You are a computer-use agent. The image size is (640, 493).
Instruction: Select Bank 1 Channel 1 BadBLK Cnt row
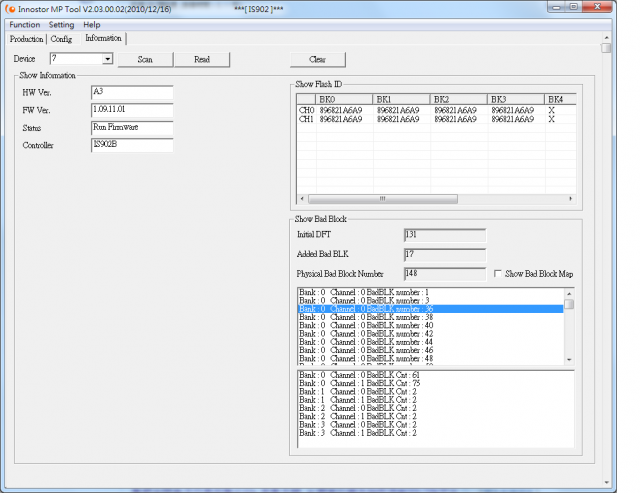pos(436,400)
